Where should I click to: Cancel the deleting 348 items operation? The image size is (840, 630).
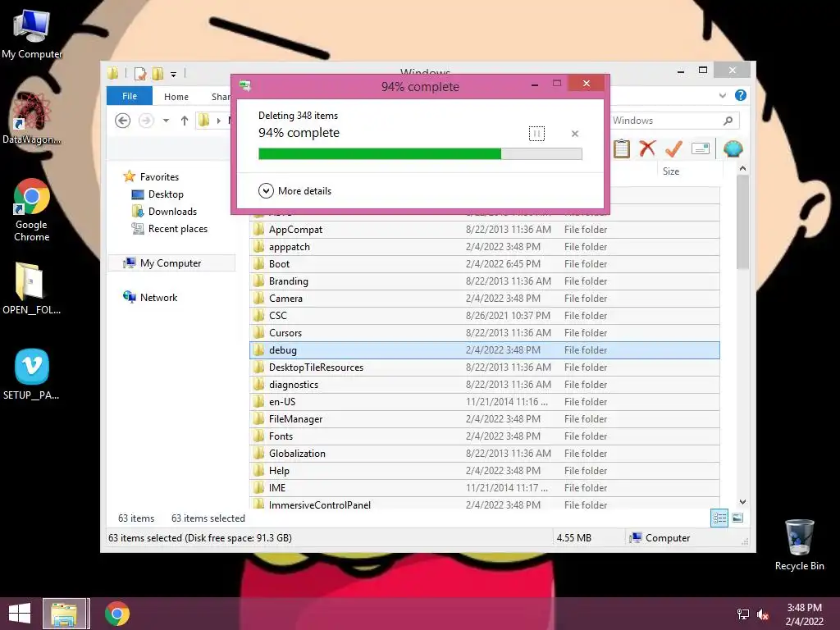575,134
